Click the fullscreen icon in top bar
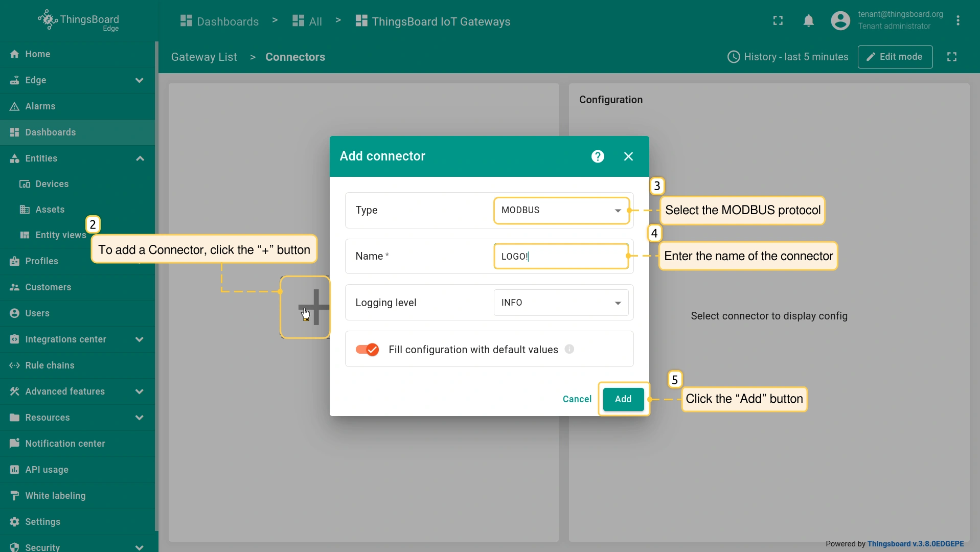The width and height of the screenshot is (980, 552). click(x=778, y=21)
